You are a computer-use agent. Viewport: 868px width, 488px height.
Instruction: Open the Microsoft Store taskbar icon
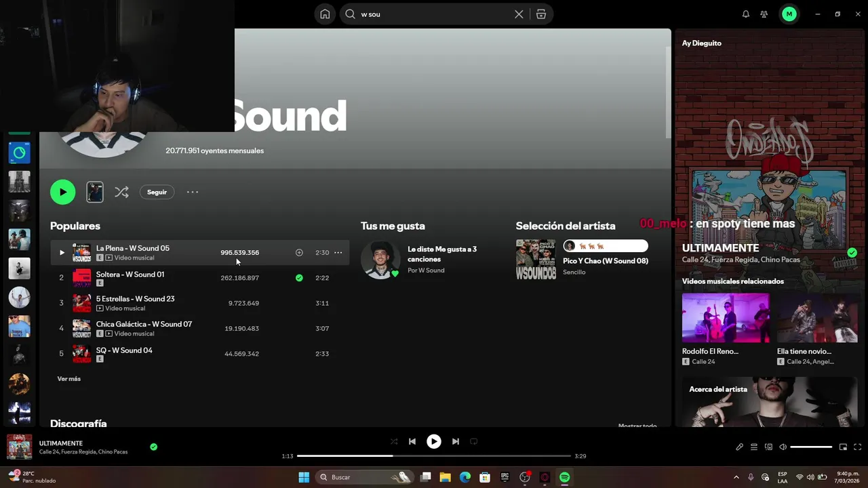[485, 477]
